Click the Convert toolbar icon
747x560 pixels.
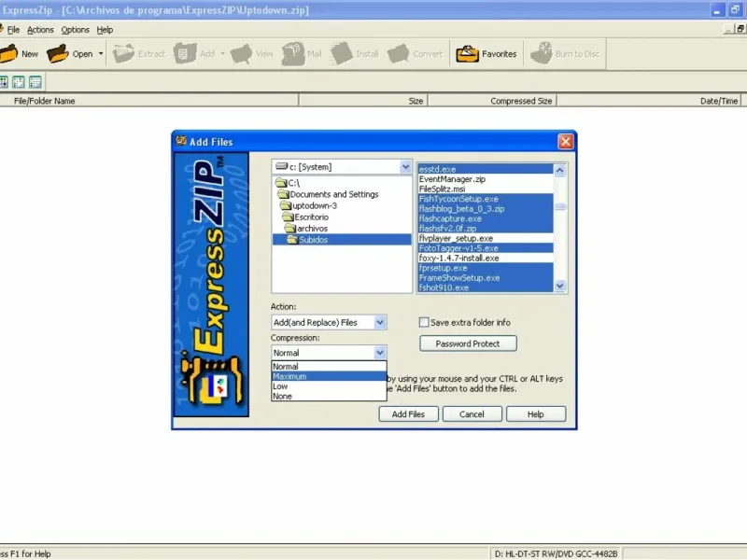(399, 54)
